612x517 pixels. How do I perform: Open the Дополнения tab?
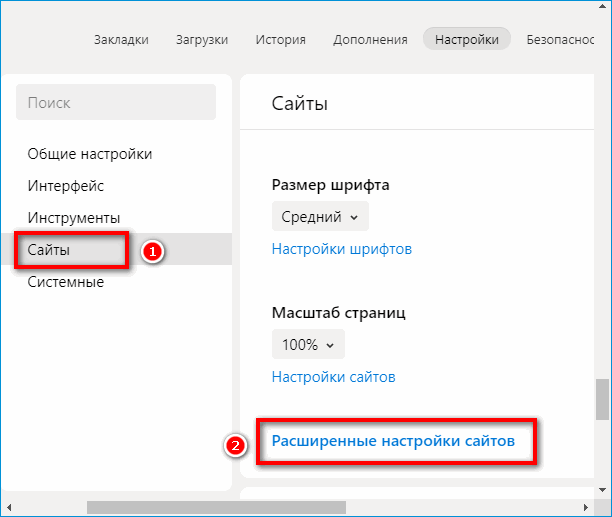[x=371, y=40]
